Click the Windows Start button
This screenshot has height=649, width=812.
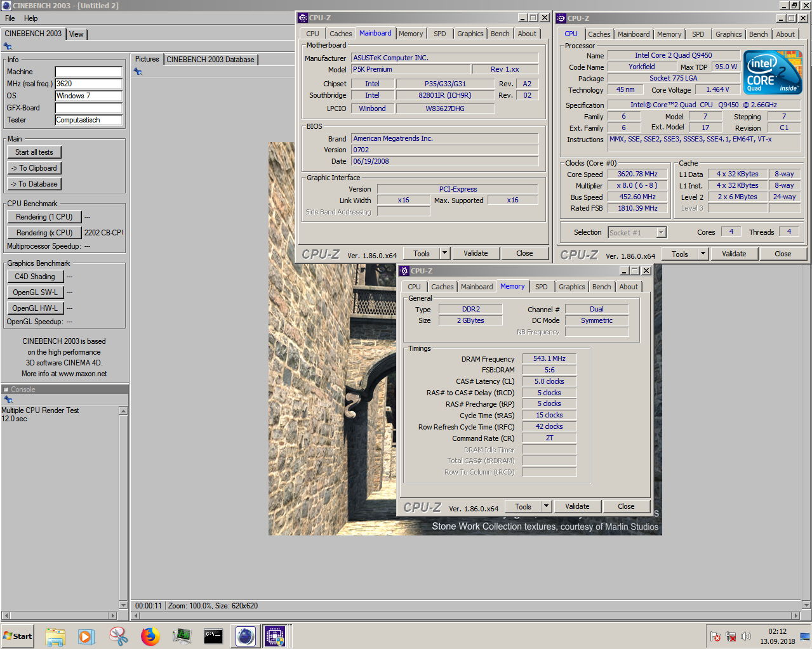(18, 636)
